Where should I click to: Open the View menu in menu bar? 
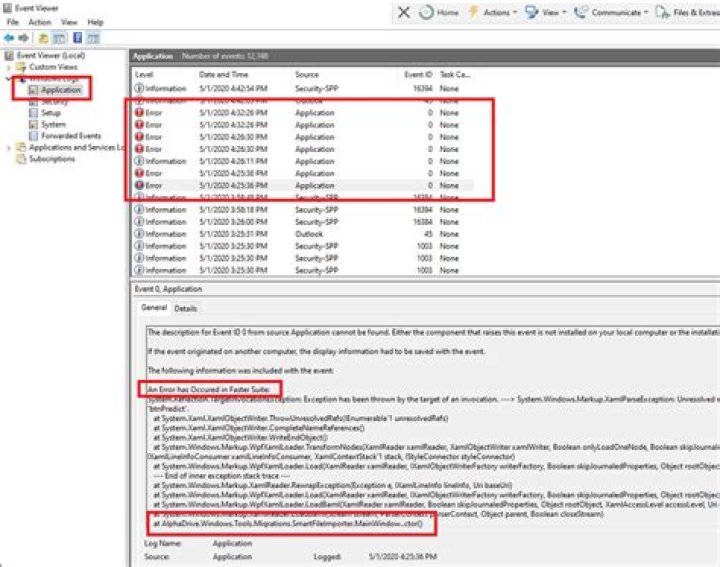(69, 22)
